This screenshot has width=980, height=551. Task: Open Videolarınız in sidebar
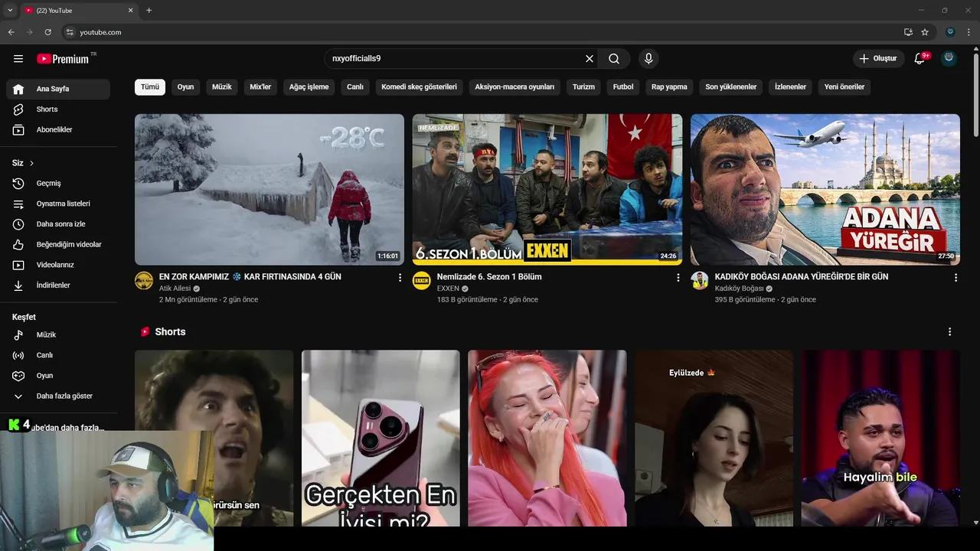[x=58, y=265]
